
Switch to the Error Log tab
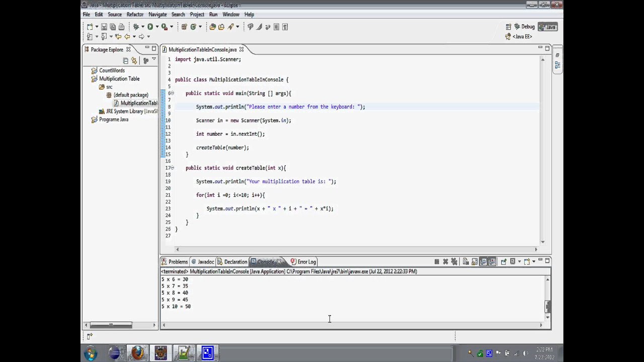click(303, 261)
